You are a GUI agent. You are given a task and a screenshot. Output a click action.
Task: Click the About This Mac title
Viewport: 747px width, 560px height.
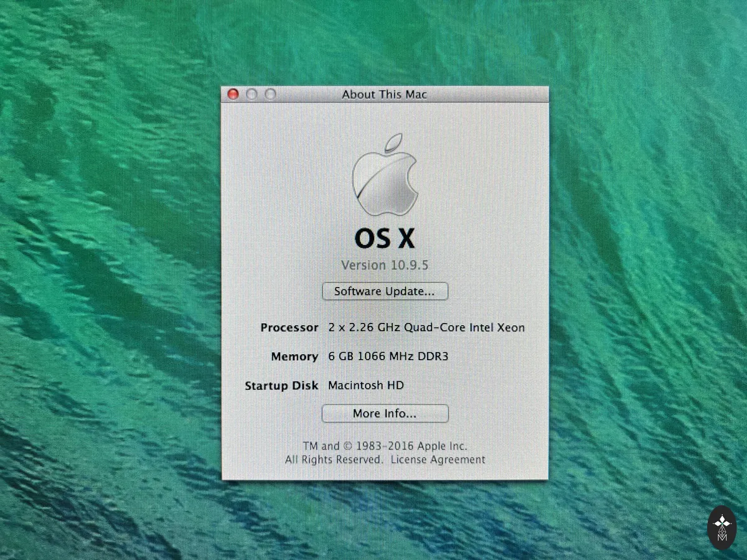coord(384,95)
